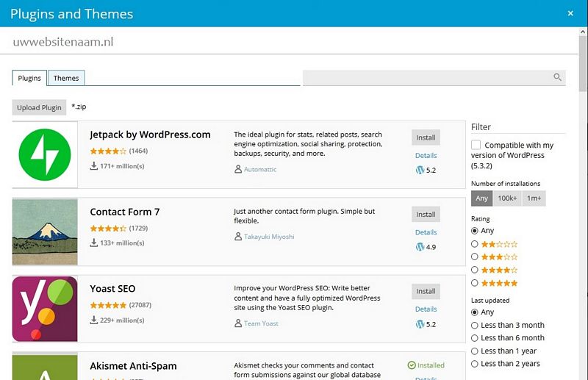Install the Yoast SEO plugin
Image resolution: width=588 pixels, height=380 pixels.
[x=426, y=292]
